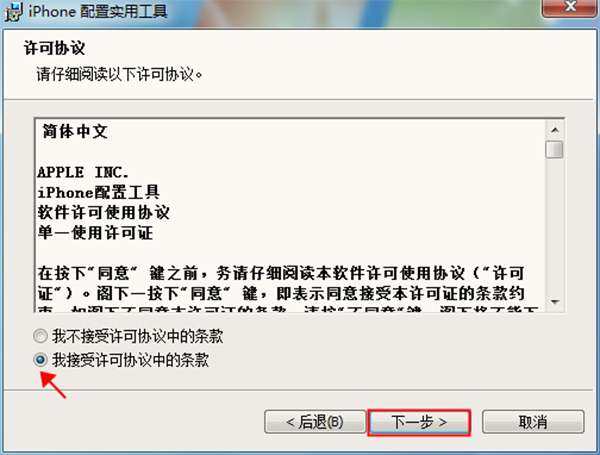Click the APPLE INC. line in the license
Viewport: 600px width, 455px height.
83,173
